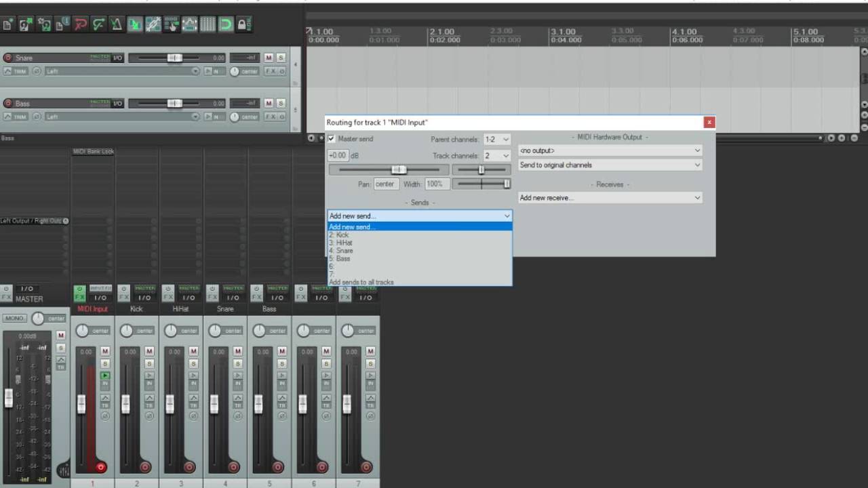This screenshot has width=868, height=488.
Task: Toggle the metronome toolbar icon
Action: coord(117,25)
